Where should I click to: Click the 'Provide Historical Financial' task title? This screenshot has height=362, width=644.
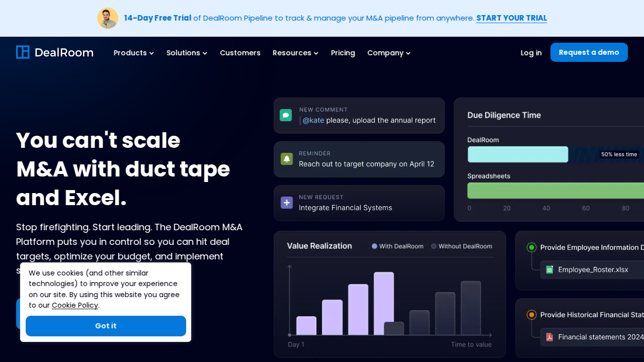pos(592,315)
